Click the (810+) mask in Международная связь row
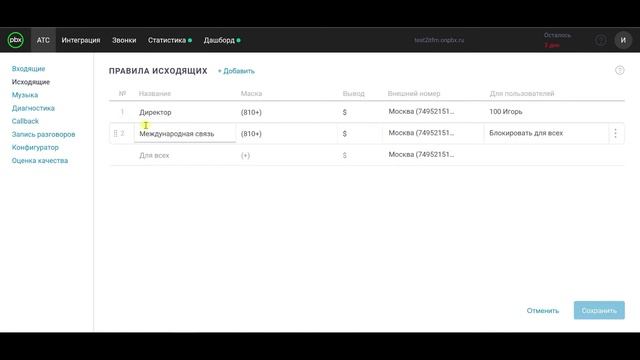The height and width of the screenshot is (360, 640). 251,133
